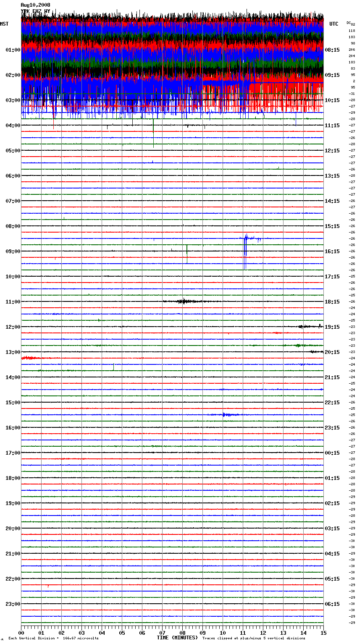Screen dimensions: 357x644
Task: Click the 16:15 UTC time label
Action: (x=332, y=251)
